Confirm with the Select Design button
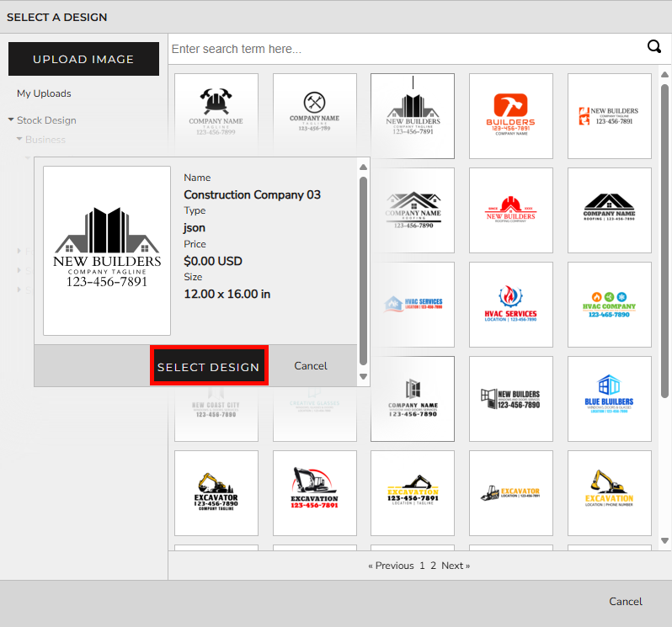The image size is (672, 627). coord(209,366)
